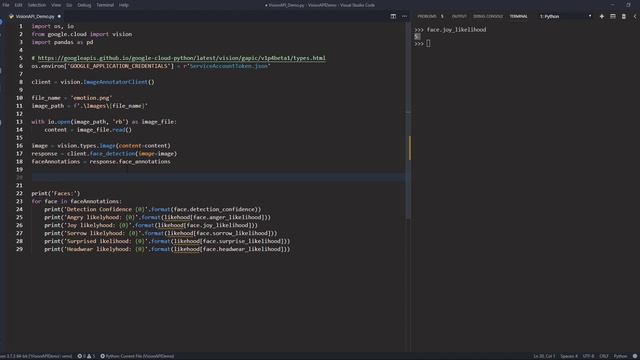The height and width of the screenshot is (360, 640).
Task: Click 'face.headwear_likelihood' on line 29
Action: (241, 249)
